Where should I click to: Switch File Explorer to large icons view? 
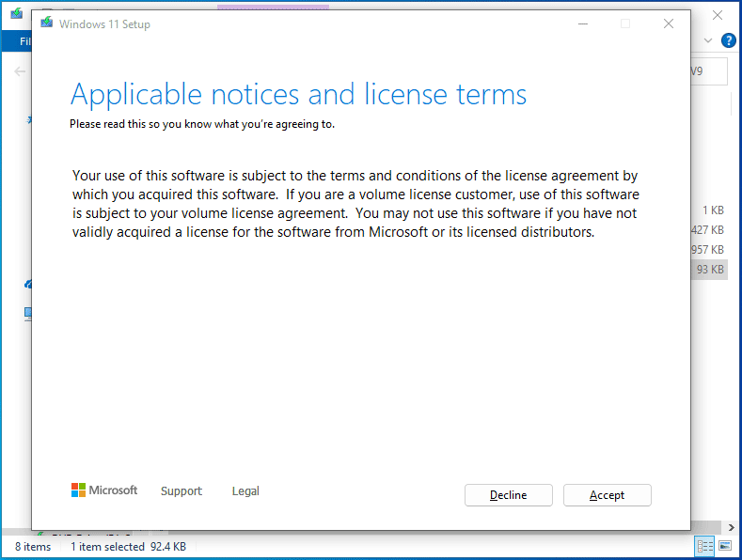725,546
